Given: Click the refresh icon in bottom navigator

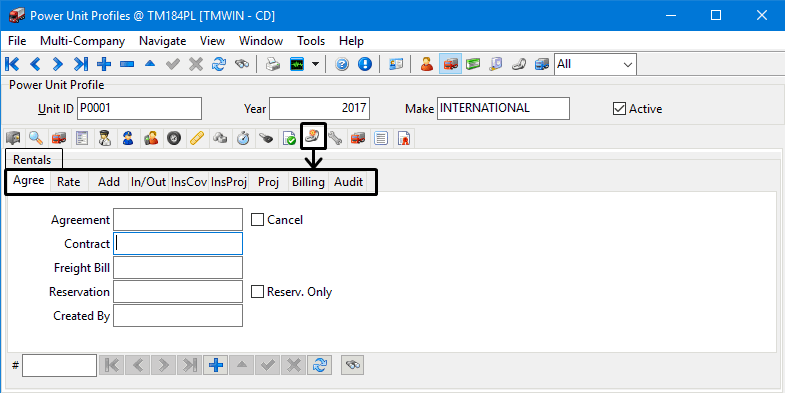Looking at the screenshot, I should (320, 365).
